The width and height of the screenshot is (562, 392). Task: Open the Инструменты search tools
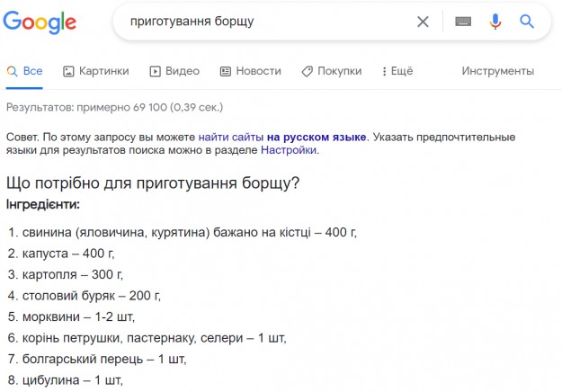click(x=497, y=71)
